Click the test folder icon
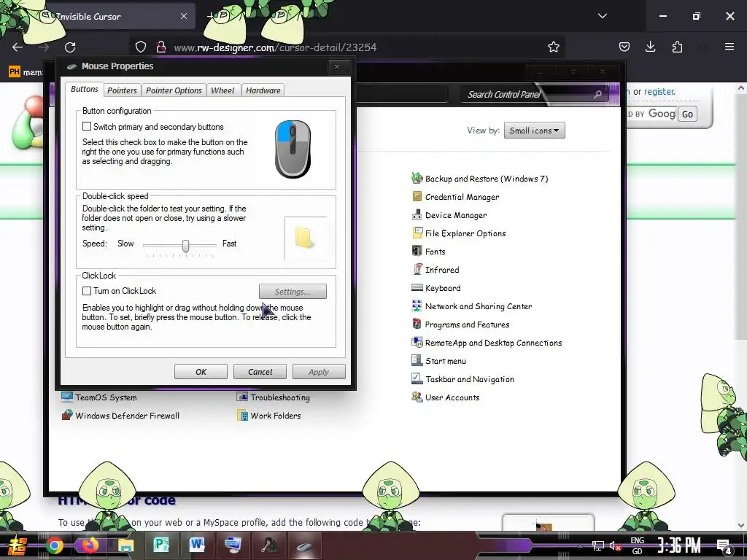 [x=305, y=238]
